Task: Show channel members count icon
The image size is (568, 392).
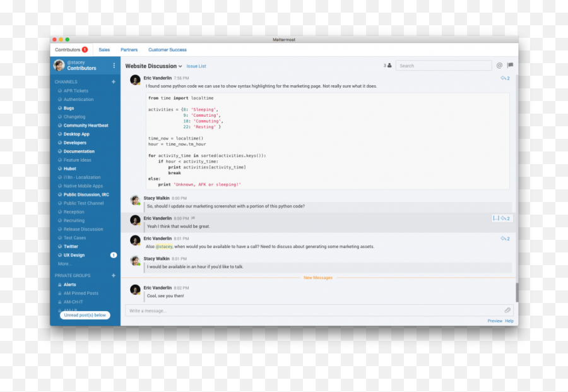Action: pos(388,66)
